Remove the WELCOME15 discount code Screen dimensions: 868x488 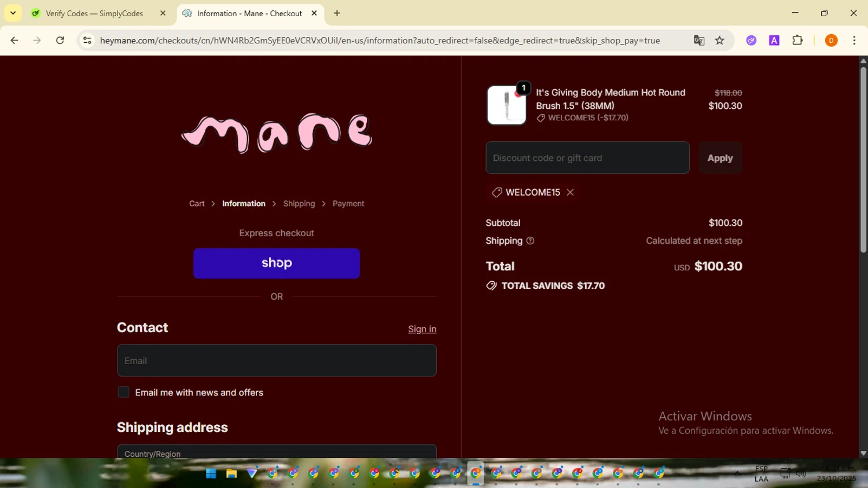point(570,192)
